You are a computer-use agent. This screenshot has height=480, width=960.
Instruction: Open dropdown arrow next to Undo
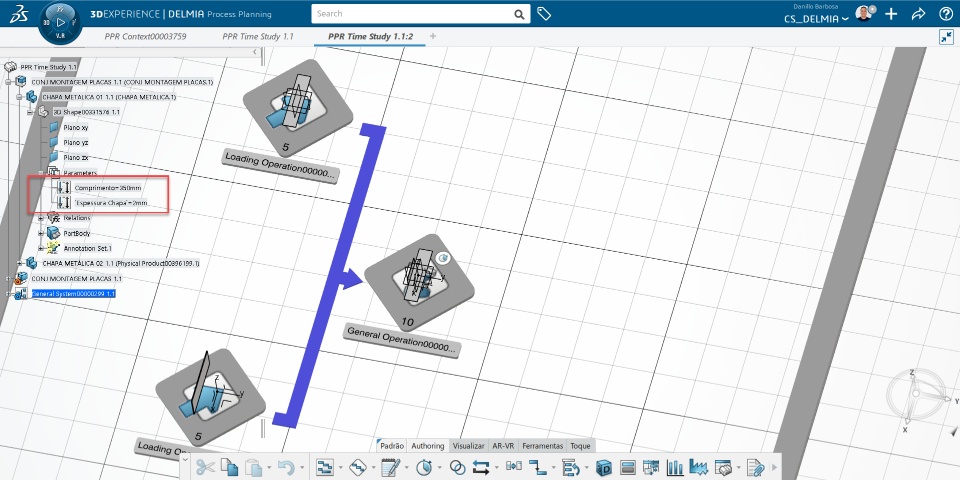[x=301, y=468]
